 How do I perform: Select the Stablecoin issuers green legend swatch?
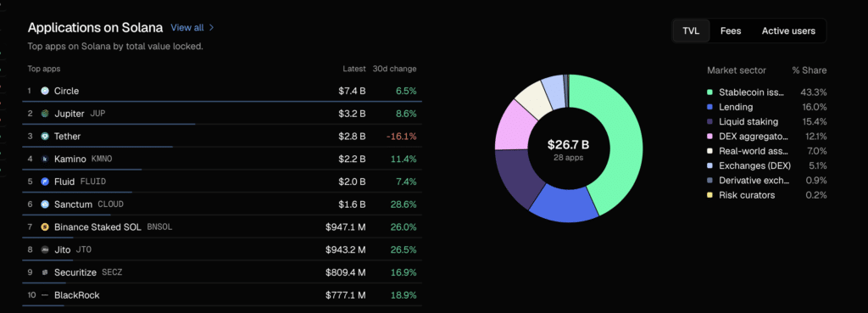[709, 92]
